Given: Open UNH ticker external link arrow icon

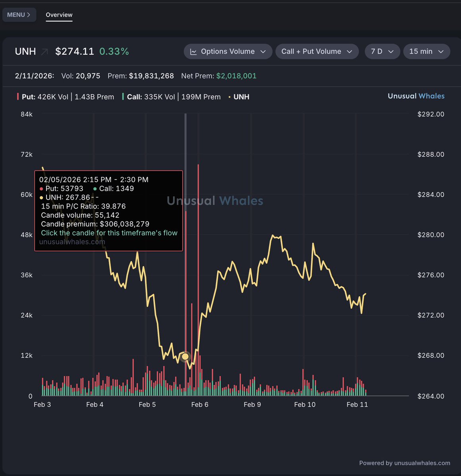Looking at the screenshot, I should click(44, 52).
